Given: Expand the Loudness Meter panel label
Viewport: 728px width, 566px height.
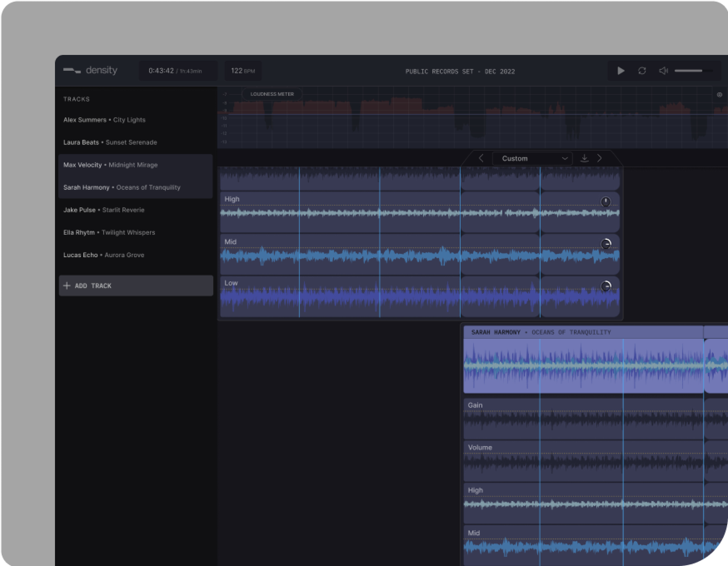Looking at the screenshot, I should click(x=272, y=94).
